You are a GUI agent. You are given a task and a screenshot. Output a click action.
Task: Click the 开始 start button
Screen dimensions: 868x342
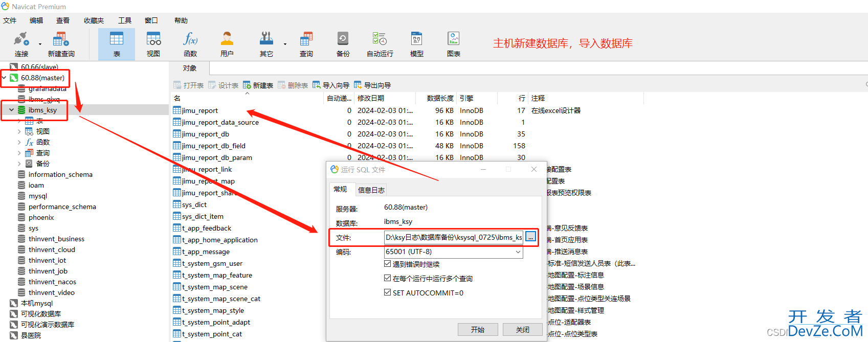[478, 330]
